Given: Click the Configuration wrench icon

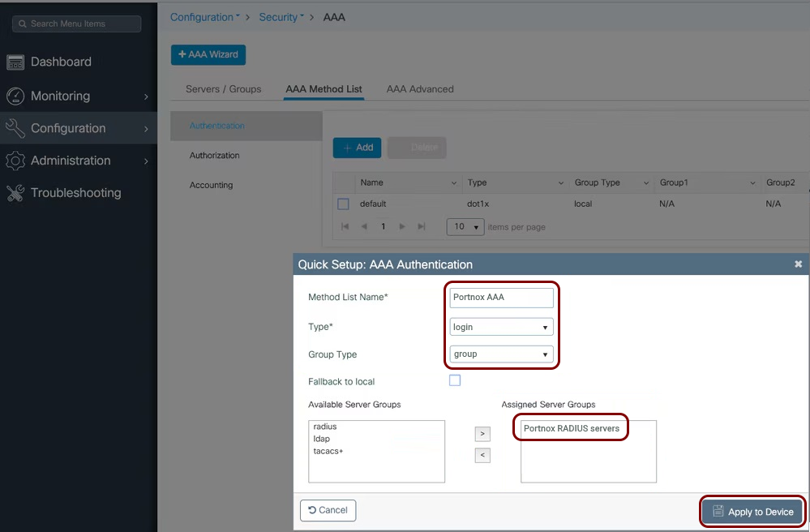Looking at the screenshot, I should [x=15, y=128].
